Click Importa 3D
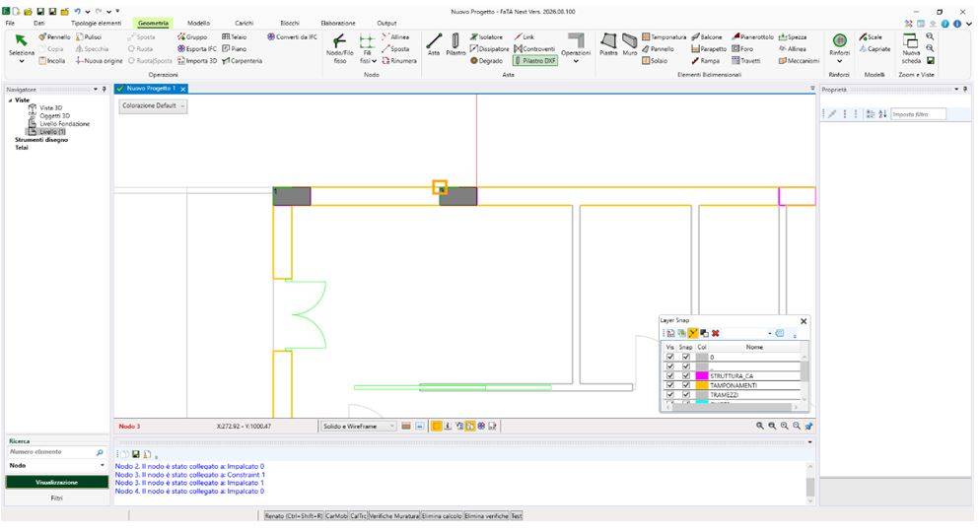This screenshot has width=980, height=532. pyautogui.click(x=197, y=61)
